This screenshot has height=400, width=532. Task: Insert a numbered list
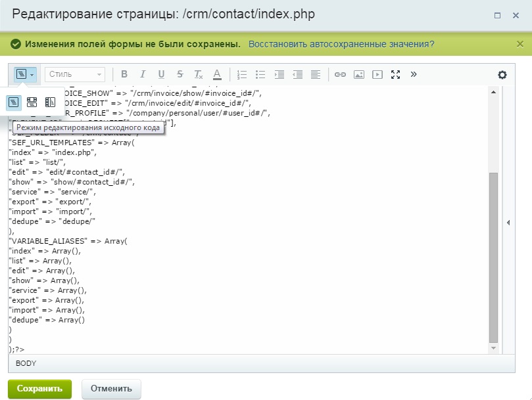[x=242, y=75]
